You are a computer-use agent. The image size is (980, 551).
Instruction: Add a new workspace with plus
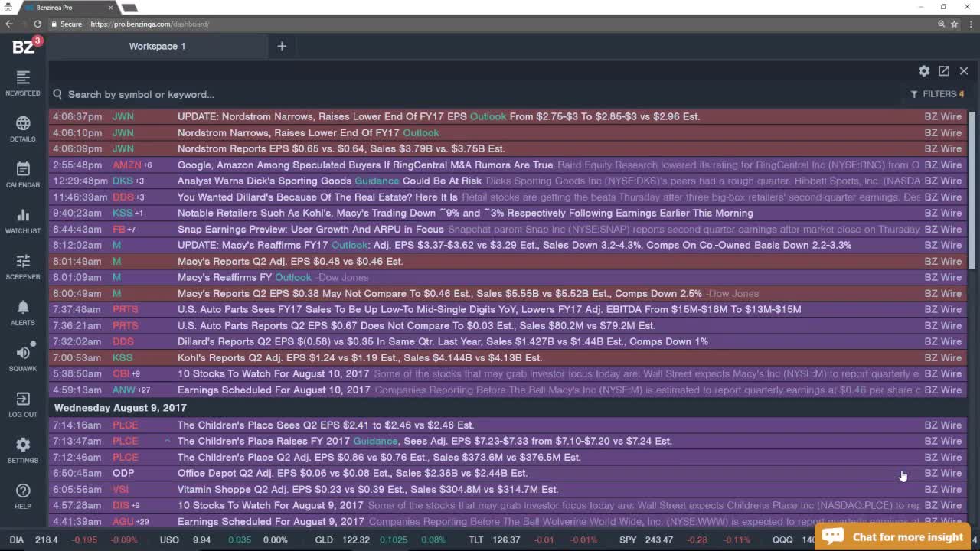coord(282,47)
